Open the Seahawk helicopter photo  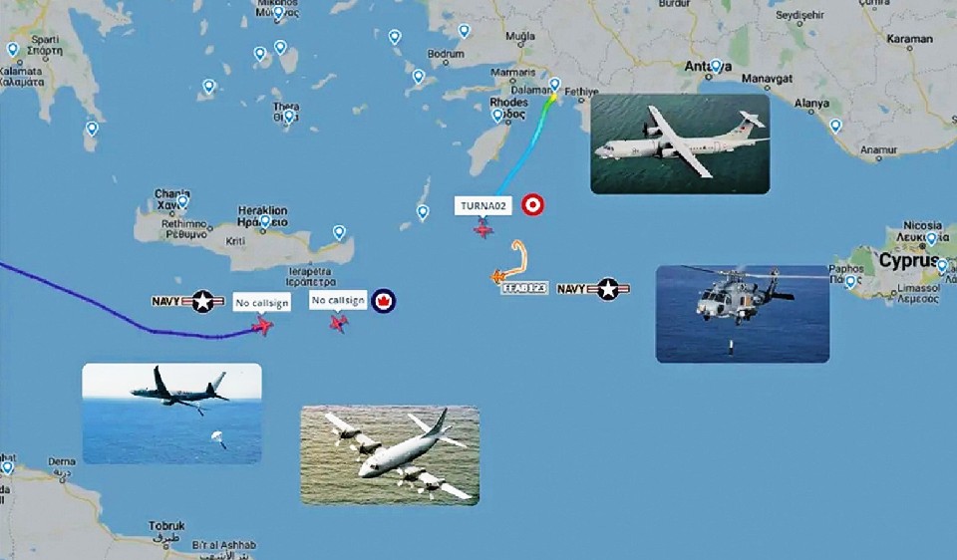743,314
